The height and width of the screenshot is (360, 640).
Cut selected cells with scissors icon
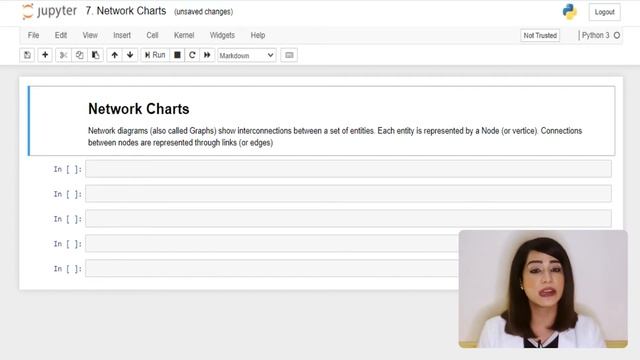63,55
